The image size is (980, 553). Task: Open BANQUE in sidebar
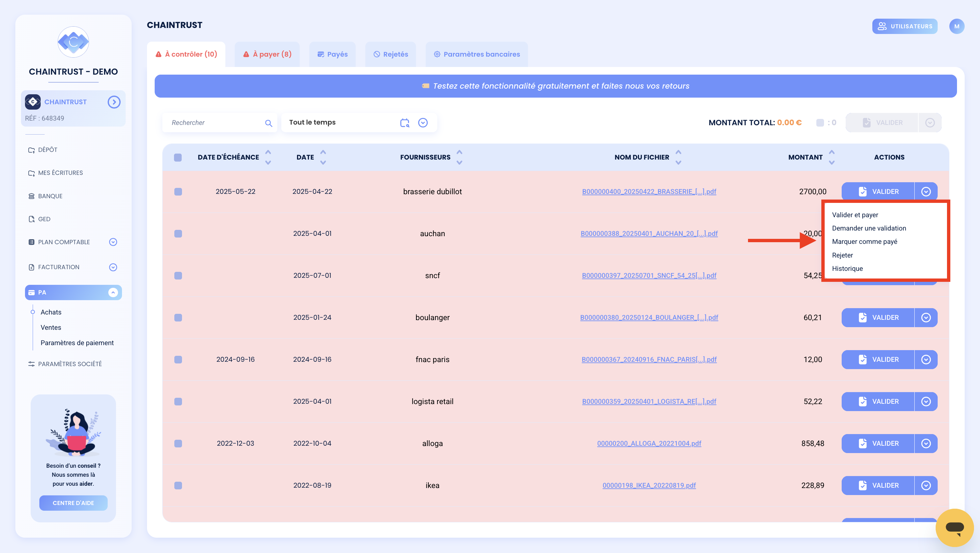(50, 196)
